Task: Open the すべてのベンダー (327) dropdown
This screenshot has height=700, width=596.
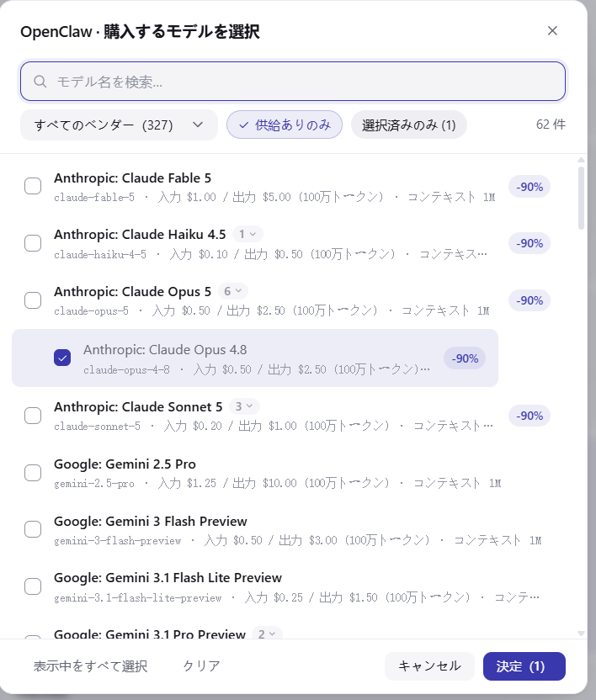Action: click(119, 125)
